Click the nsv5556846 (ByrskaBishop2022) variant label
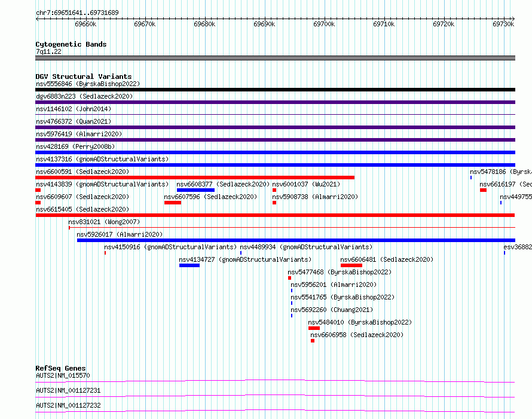This screenshot has height=419, width=532. point(88,84)
